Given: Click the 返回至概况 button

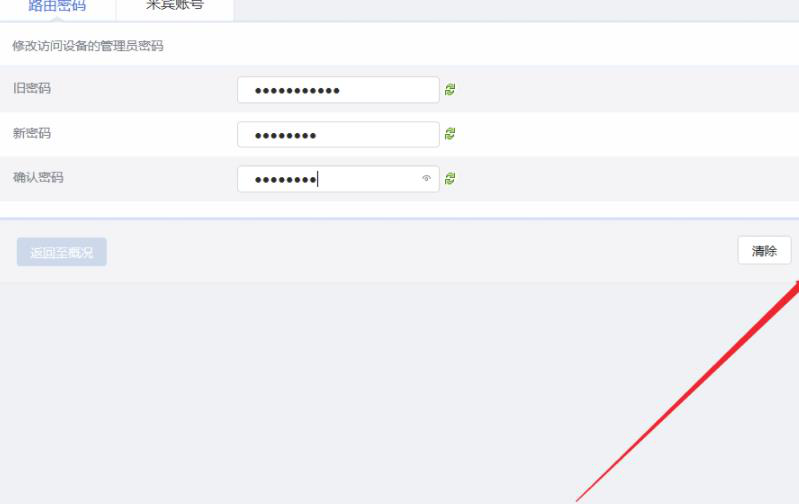Looking at the screenshot, I should (62, 252).
